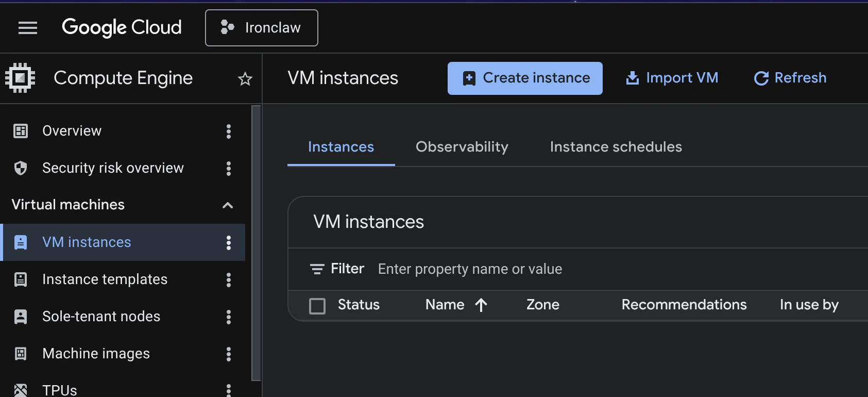Refresh the VM instances list
This screenshot has height=397, width=868.
pyautogui.click(x=790, y=78)
